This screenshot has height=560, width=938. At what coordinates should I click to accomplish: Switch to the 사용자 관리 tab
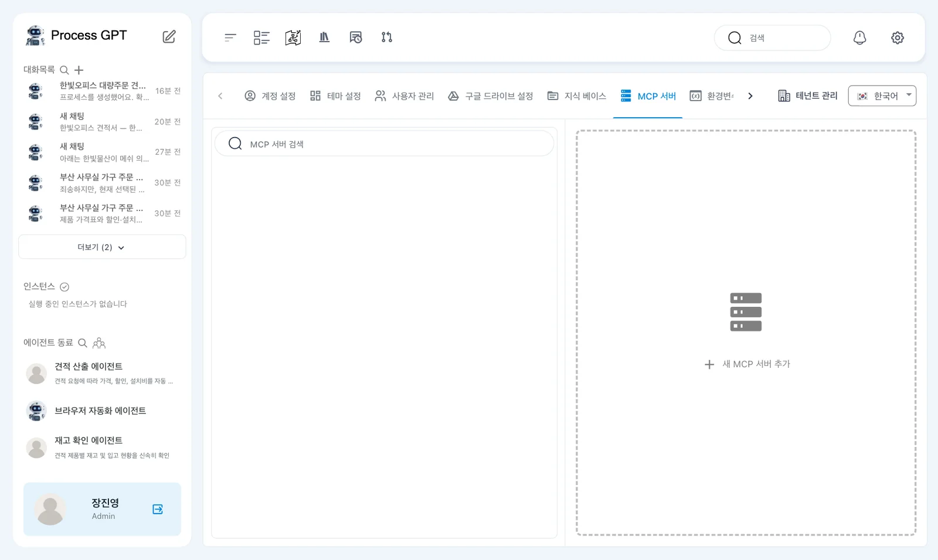404,96
